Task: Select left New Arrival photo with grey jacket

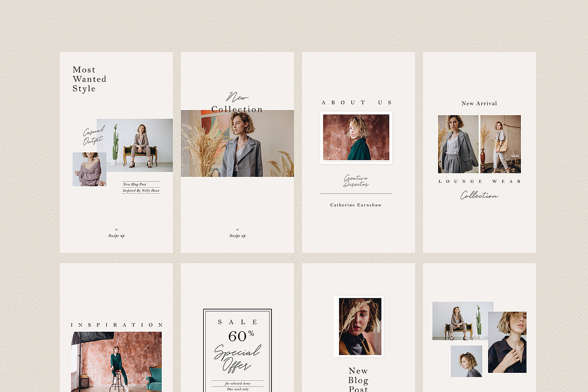Action: point(458,144)
